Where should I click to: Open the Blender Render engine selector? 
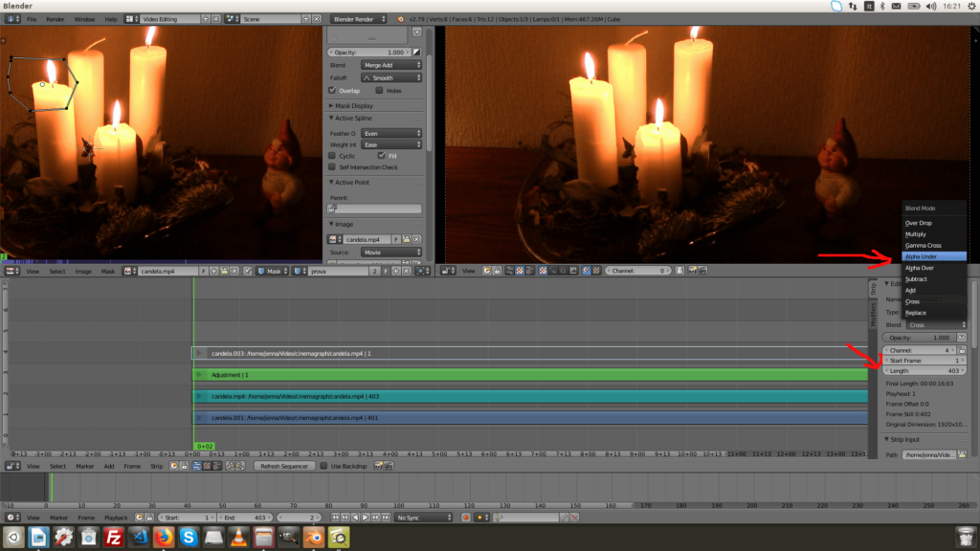[x=359, y=19]
